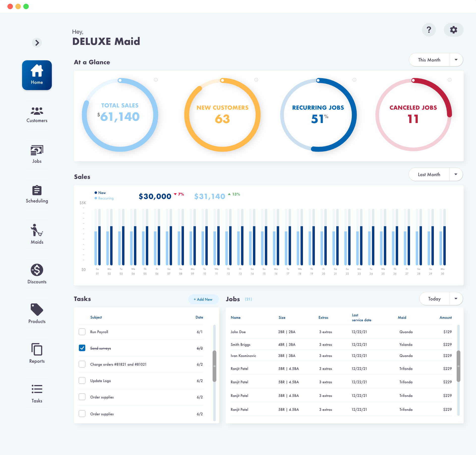Expand the Last Month sales dropdown

[x=456, y=174]
